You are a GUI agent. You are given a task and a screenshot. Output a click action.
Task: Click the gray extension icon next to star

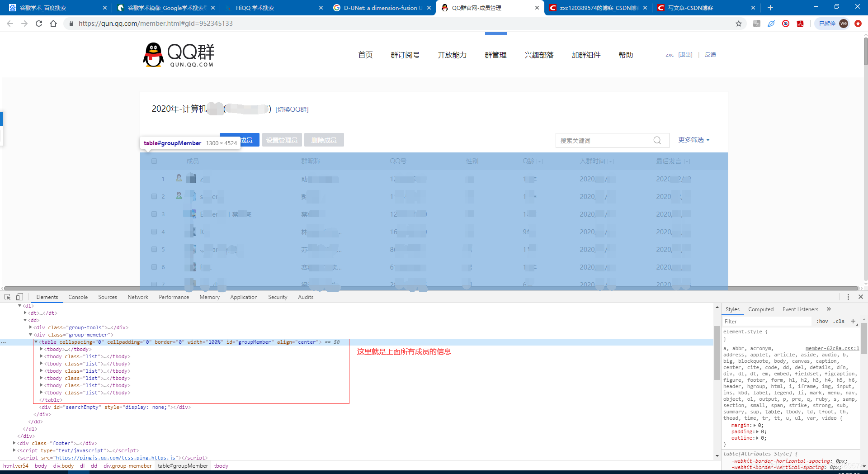(x=757, y=24)
